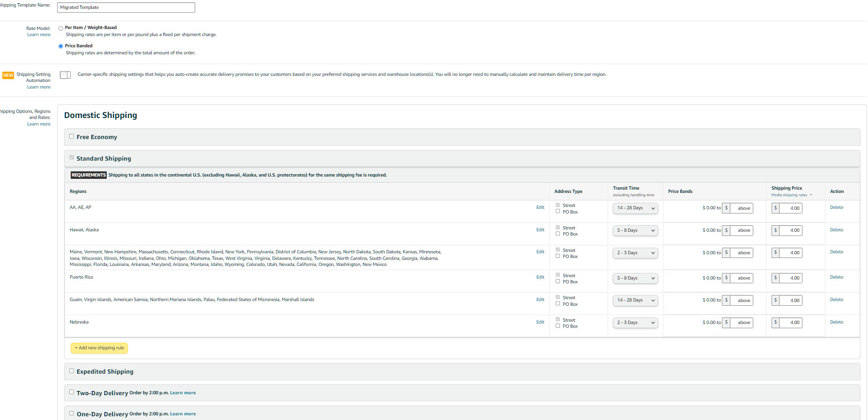Check PO Box for Puerto Rico row

558,281
